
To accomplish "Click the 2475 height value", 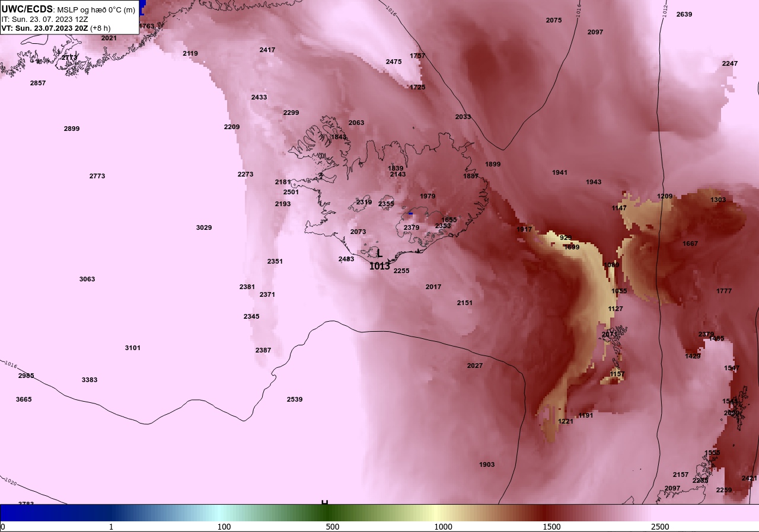I will (394, 62).
